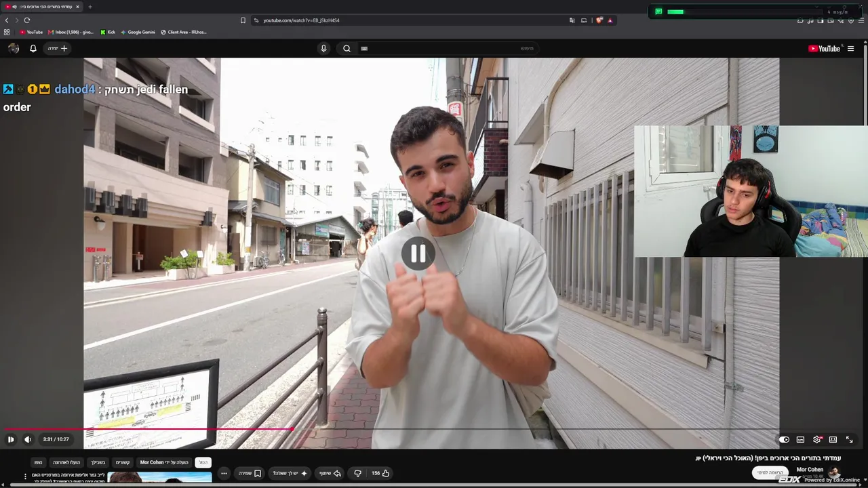Screen dimensions: 868x488
Task: Open the YouTube bookmark in the bookmarks bar
Action: pyautogui.click(x=31, y=32)
